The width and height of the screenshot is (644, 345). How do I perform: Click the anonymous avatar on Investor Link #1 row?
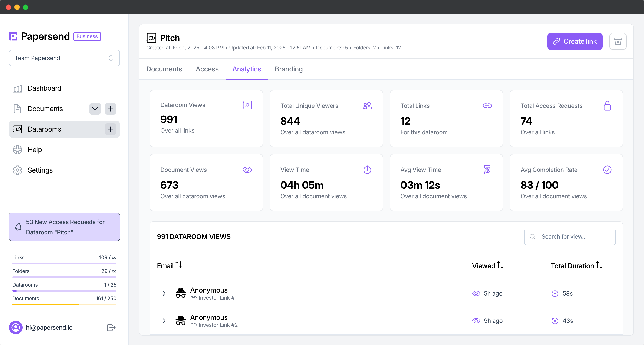coord(181,293)
